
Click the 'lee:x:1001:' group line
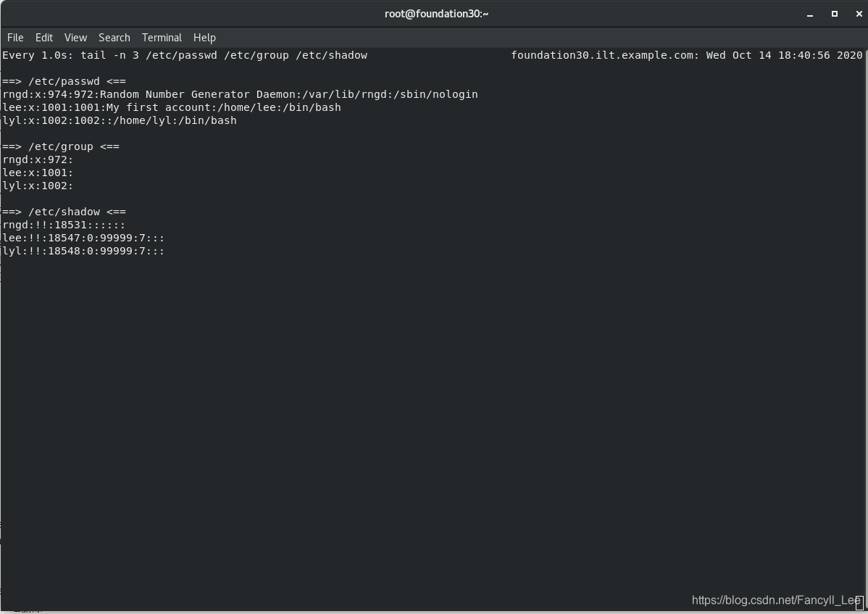click(x=38, y=173)
